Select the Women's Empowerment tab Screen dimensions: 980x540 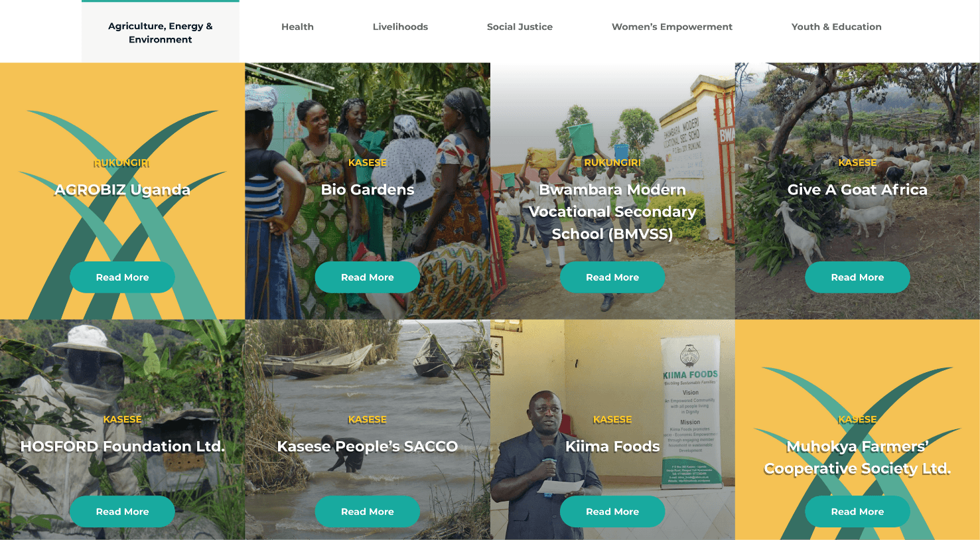(671, 27)
